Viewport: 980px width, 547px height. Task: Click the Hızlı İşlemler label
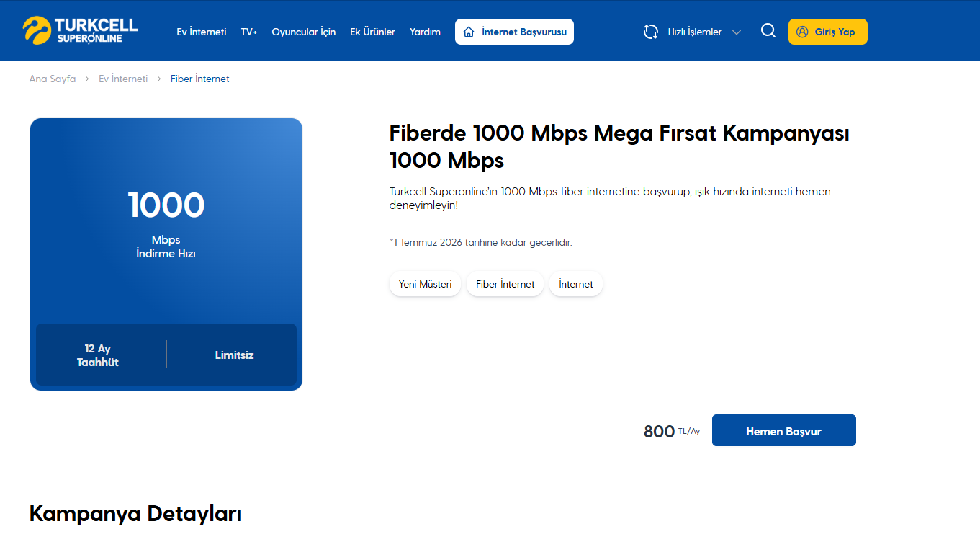tap(695, 32)
